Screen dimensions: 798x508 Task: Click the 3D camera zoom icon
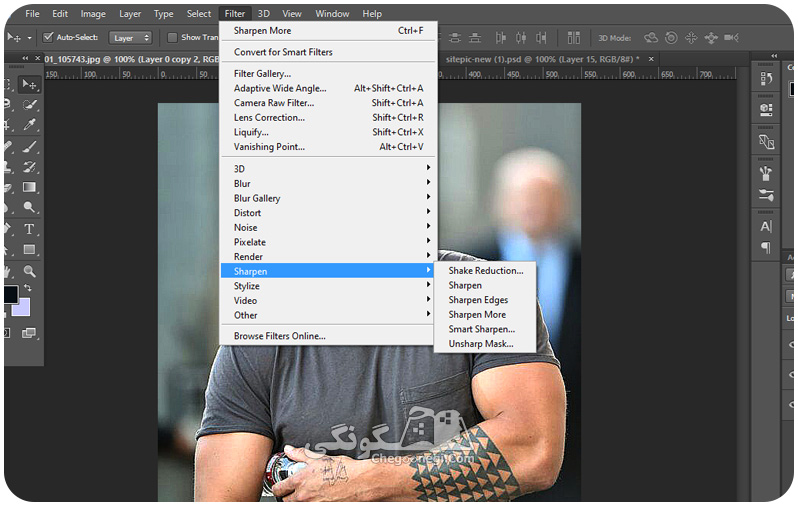[x=731, y=38]
